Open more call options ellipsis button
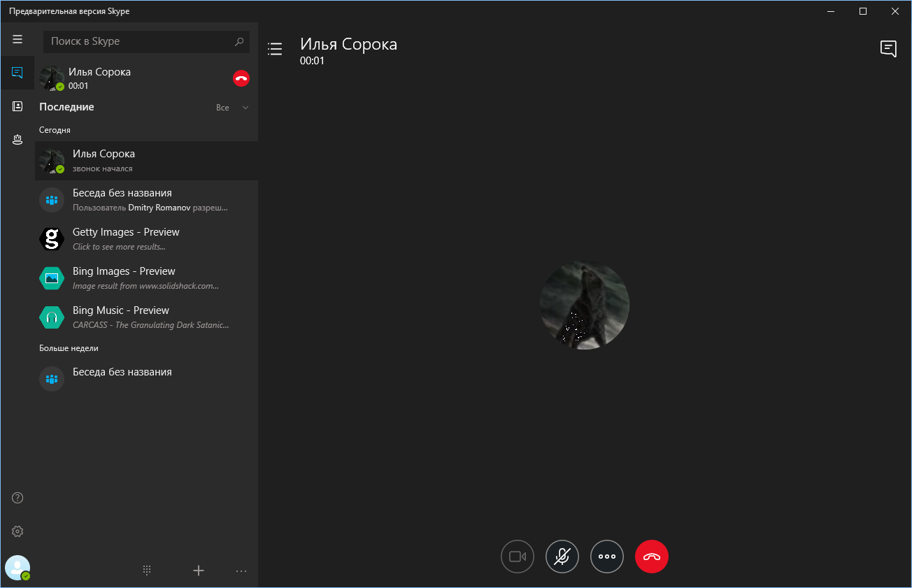The image size is (912, 588). [x=607, y=557]
